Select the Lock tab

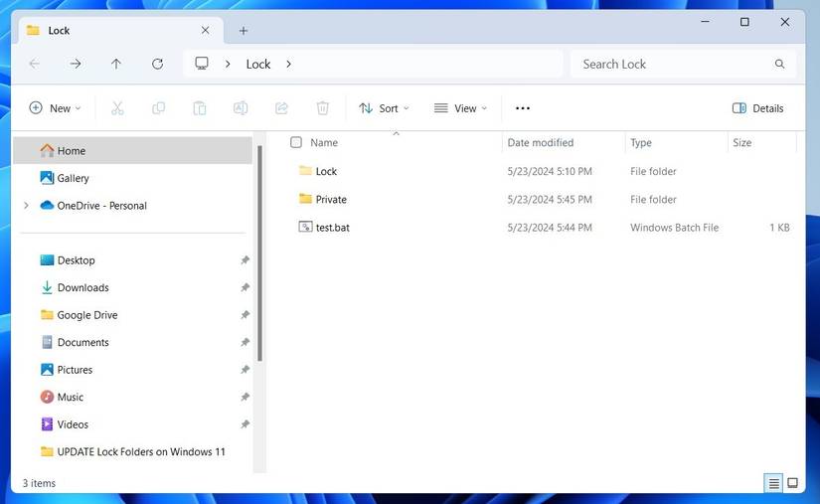click(x=119, y=31)
